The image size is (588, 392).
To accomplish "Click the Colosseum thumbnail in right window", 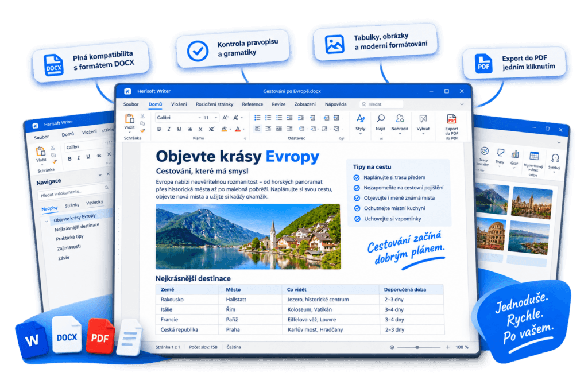I will 490,235.
